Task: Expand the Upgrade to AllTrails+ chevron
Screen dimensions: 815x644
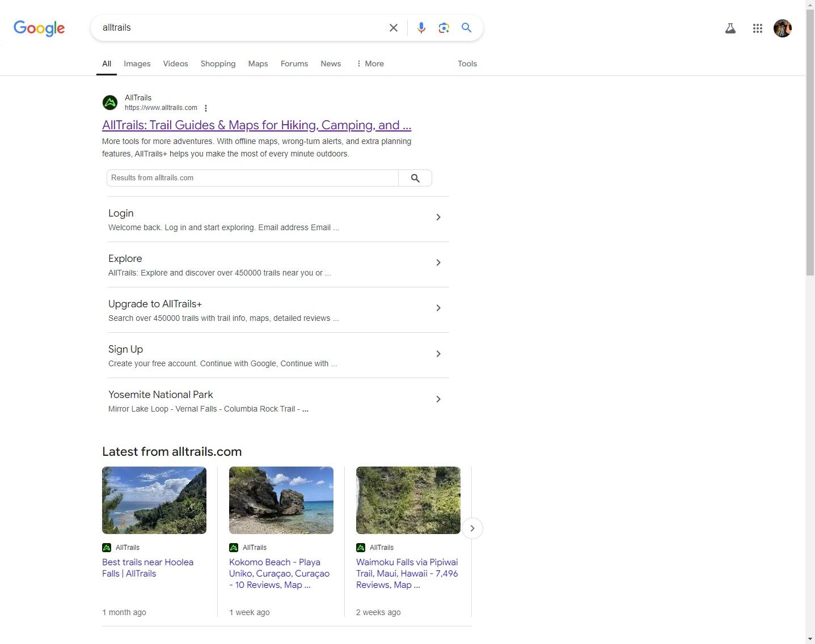Action: click(438, 308)
